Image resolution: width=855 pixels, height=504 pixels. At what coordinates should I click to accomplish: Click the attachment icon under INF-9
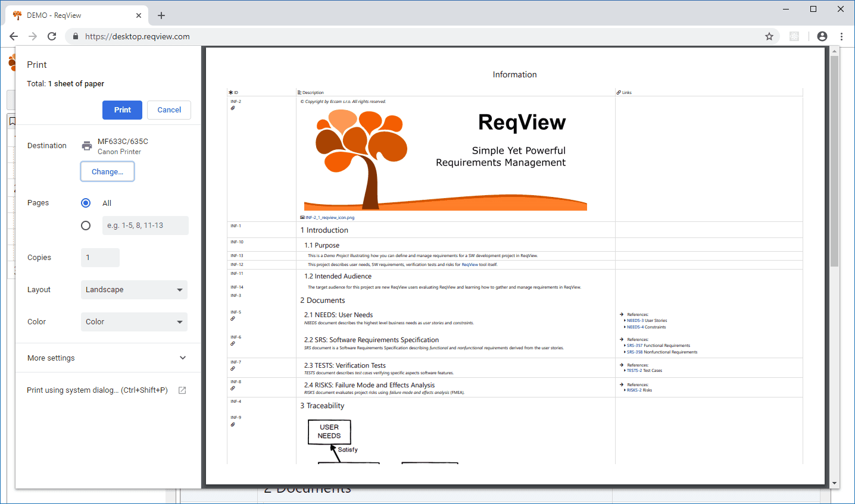tap(233, 424)
